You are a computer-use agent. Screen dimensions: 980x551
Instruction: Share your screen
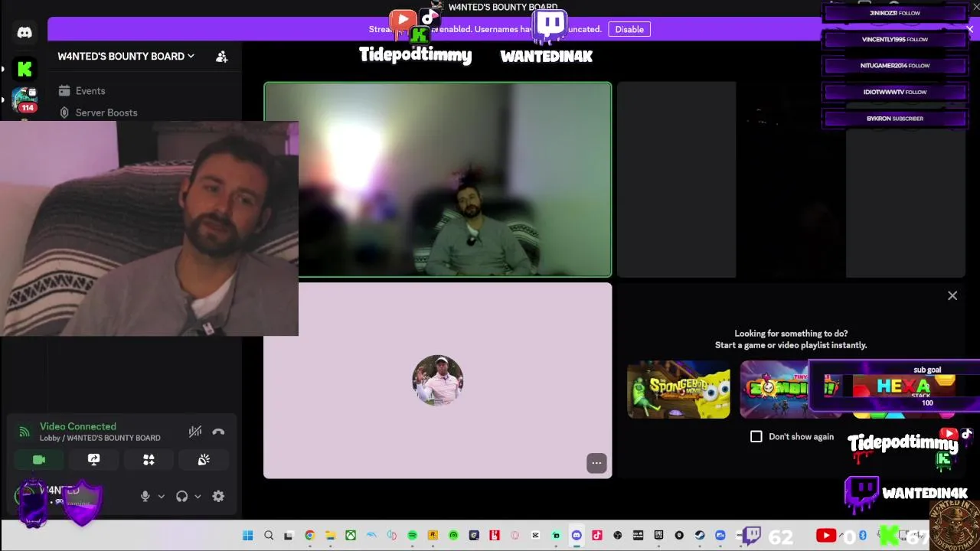click(94, 459)
